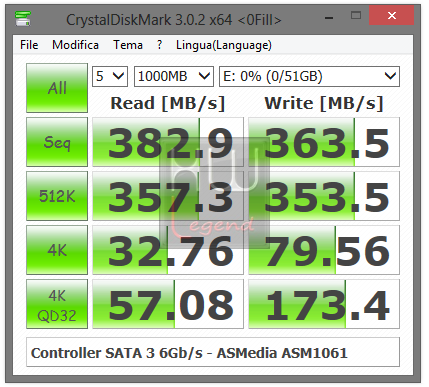Image resolution: width=429 pixels, height=387 pixels.
Task: Click the 4K read result 32.76
Action: (168, 250)
